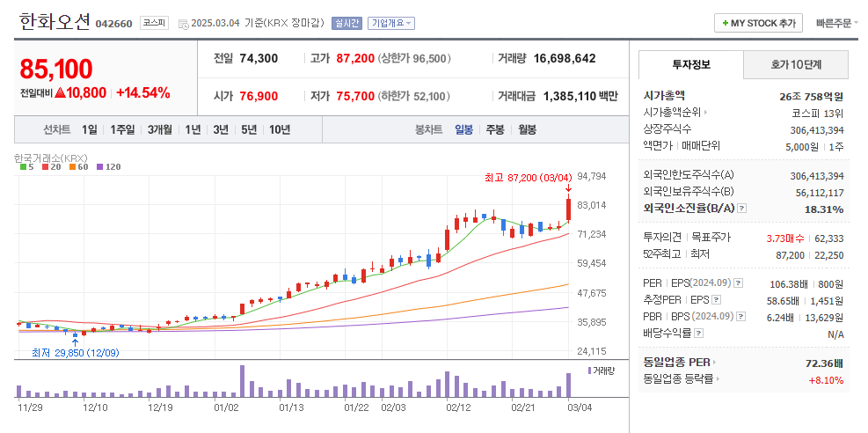Click the 시가총액순위 link
This screenshot has width=868, height=433.
pos(672,113)
